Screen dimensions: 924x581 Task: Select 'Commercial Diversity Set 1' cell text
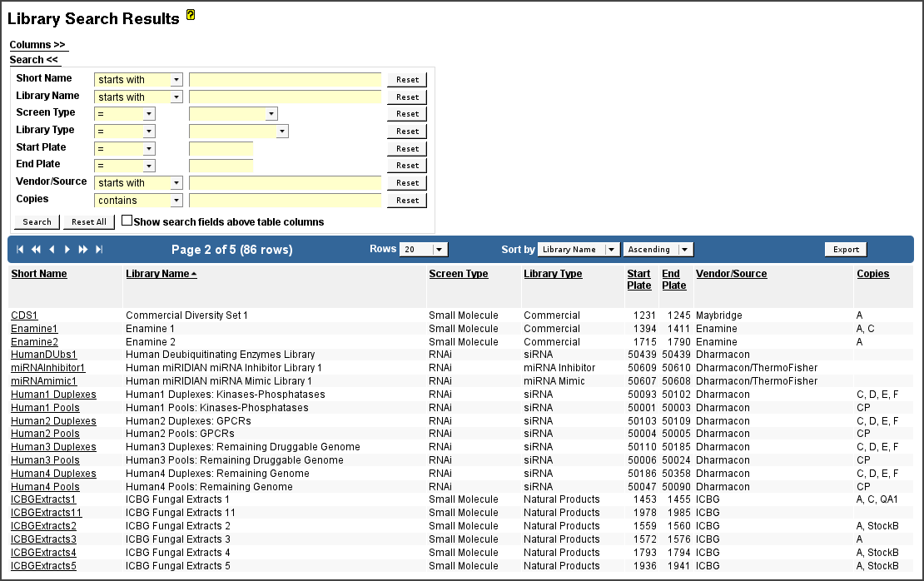tap(186, 315)
